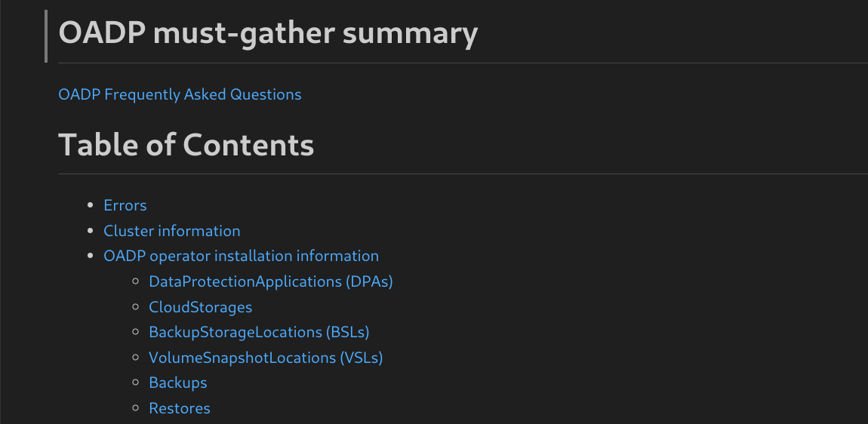
Task: Click the Table of Contents heading
Action: tap(186, 144)
